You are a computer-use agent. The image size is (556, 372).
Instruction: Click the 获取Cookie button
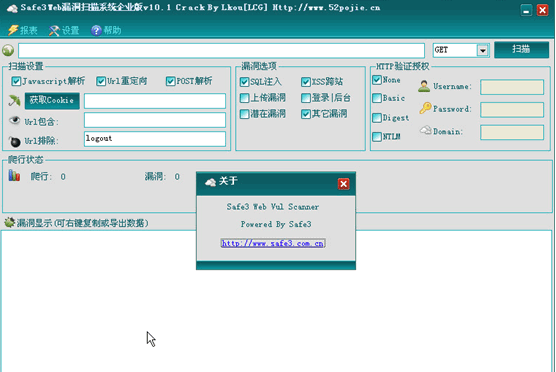(x=52, y=101)
